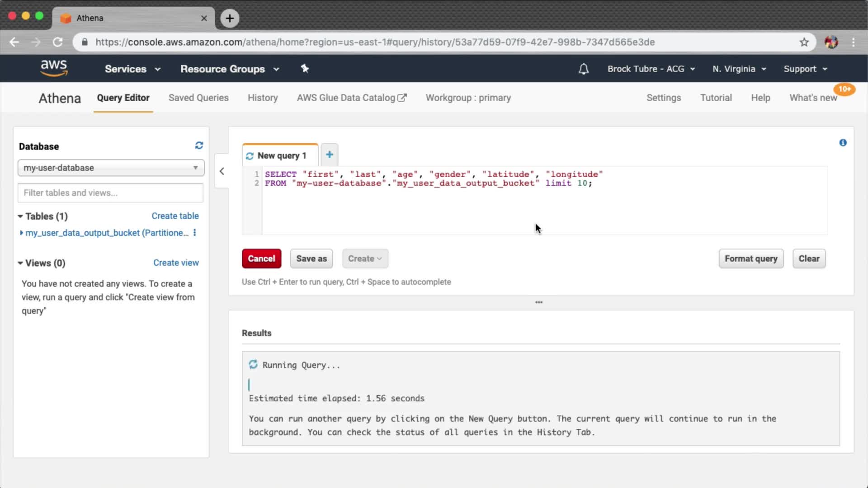Click the Filter tables and views field
This screenshot has height=488, width=868.
(x=110, y=193)
